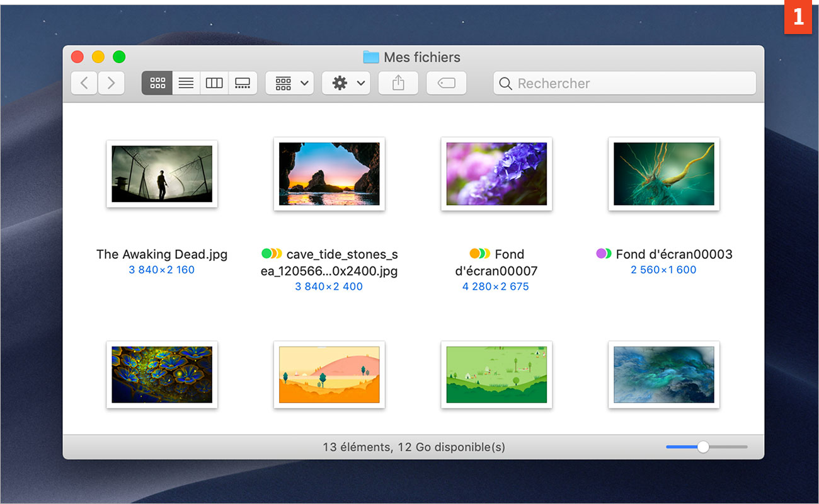Click the Share toolbar button
This screenshot has width=819, height=504.
[x=398, y=83]
